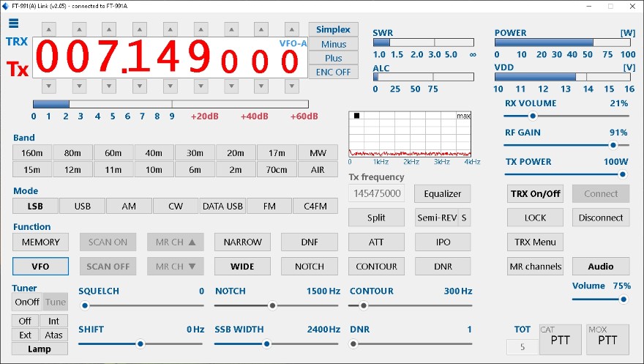This screenshot has height=364, width=644.
Task: Open MR channels list
Action: coord(535,266)
